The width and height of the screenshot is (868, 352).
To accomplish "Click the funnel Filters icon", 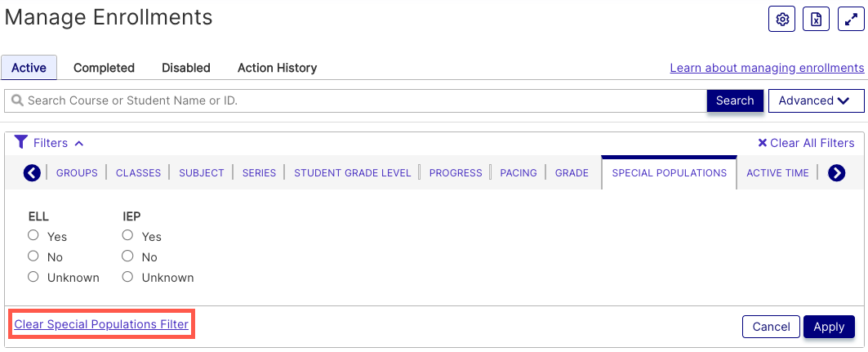I will pyautogui.click(x=20, y=142).
